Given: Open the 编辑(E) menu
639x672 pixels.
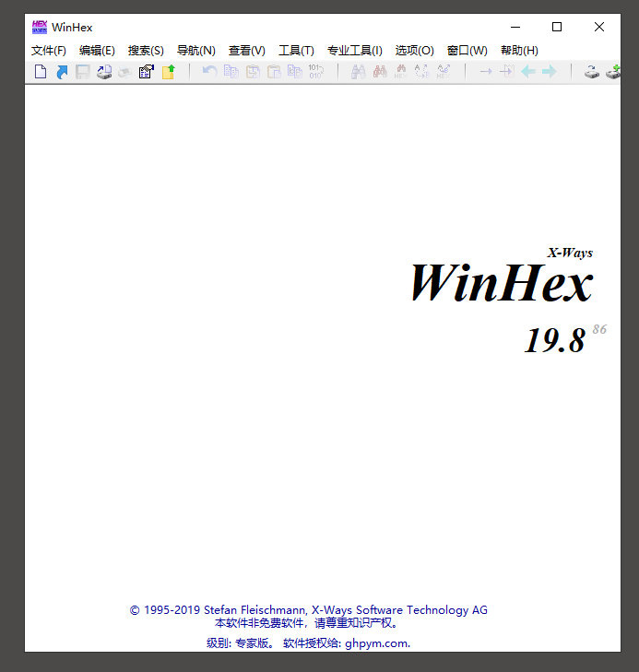Looking at the screenshot, I should (x=97, y=51).
